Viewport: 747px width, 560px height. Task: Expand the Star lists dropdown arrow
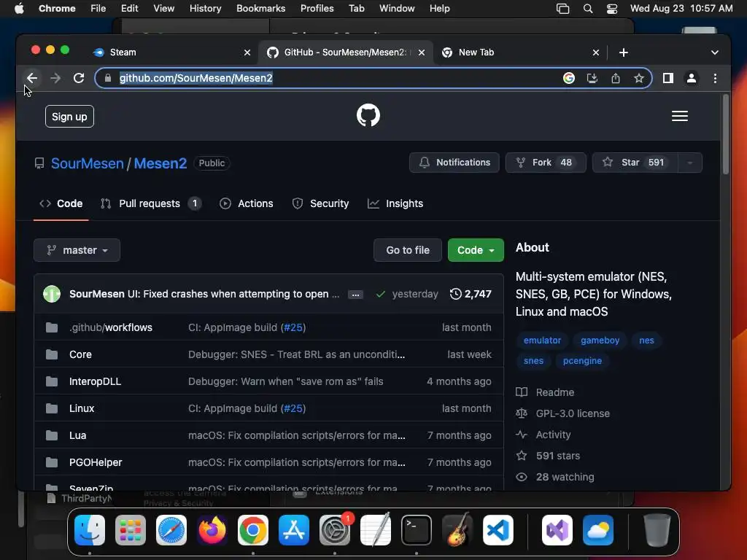pyautogui.click(x=689, y=163)
